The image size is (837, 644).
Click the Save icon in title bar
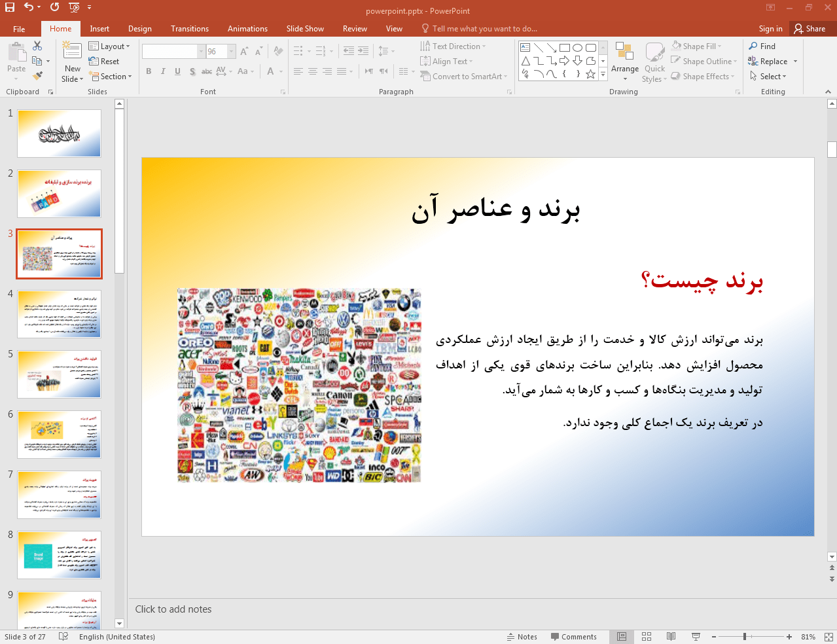pos(10,7)
